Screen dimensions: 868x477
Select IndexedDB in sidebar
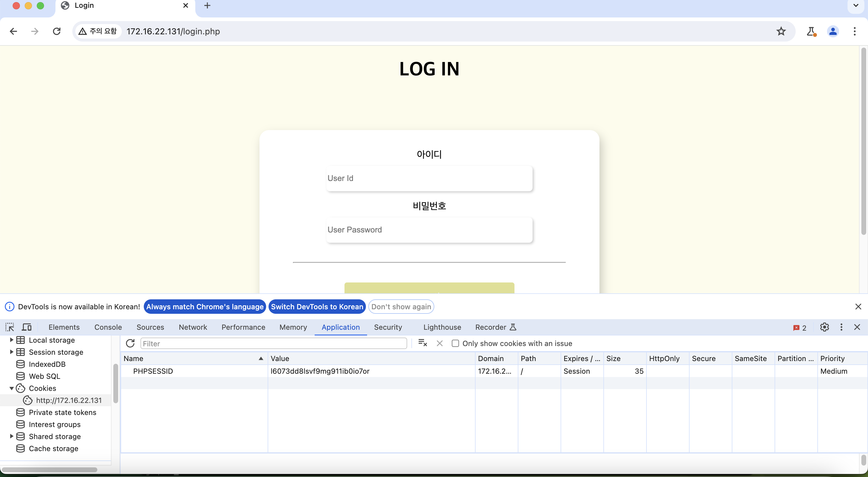(47, 364)
